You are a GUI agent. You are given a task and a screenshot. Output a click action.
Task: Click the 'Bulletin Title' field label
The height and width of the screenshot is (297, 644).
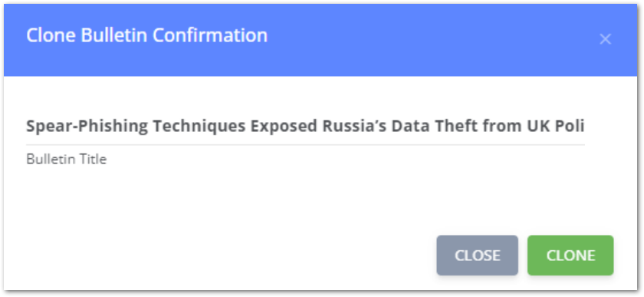coord(67,159)
